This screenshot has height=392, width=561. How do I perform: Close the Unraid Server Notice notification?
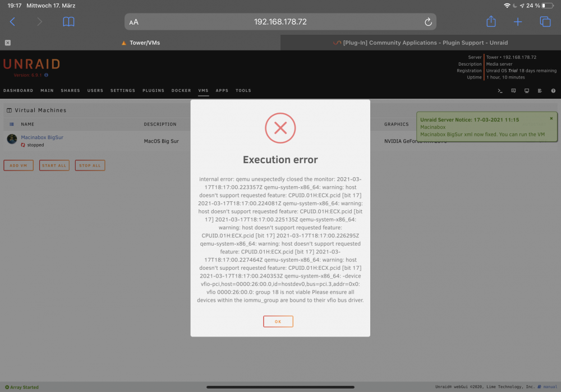coord(551,118)
